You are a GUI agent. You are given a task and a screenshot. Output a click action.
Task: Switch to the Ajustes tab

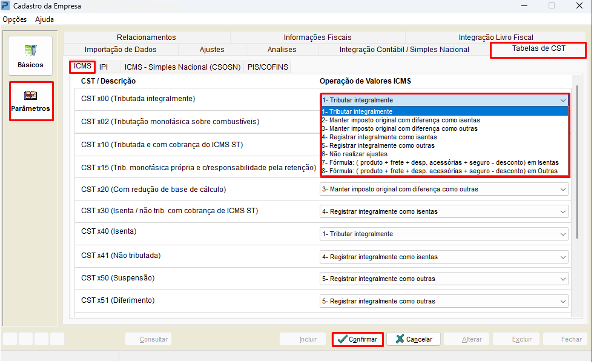(x=212, y=49)
